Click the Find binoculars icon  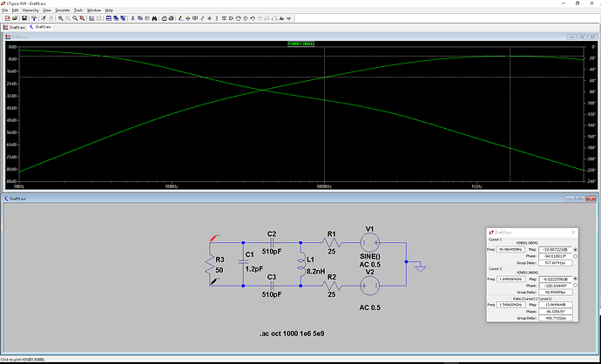154,17
